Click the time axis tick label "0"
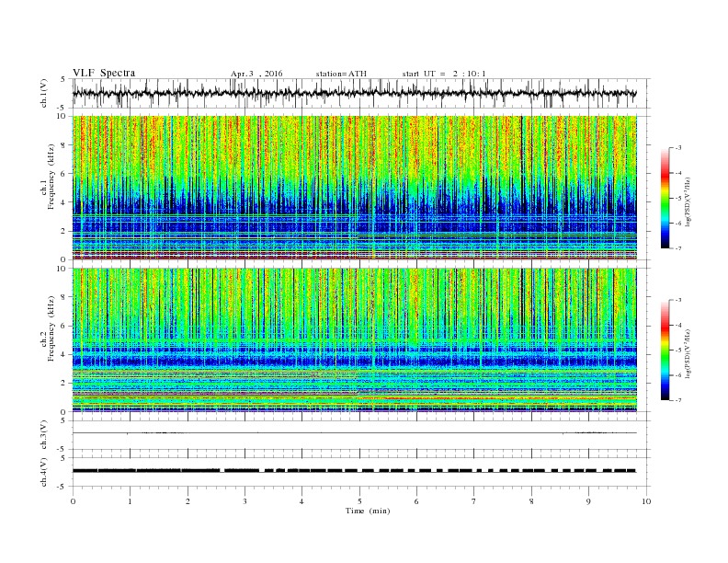 coord(73,501)
